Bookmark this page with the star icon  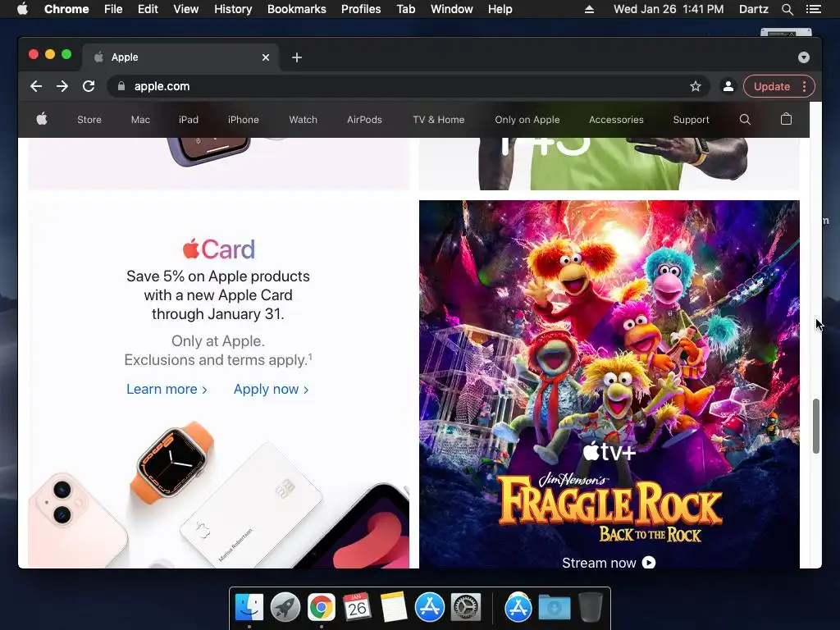tap(696, 86)
